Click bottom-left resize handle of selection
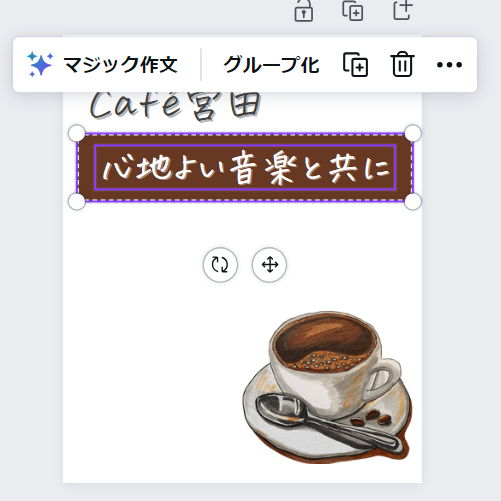The height and width of the screenshot is (501, 501). click(77, 202)
